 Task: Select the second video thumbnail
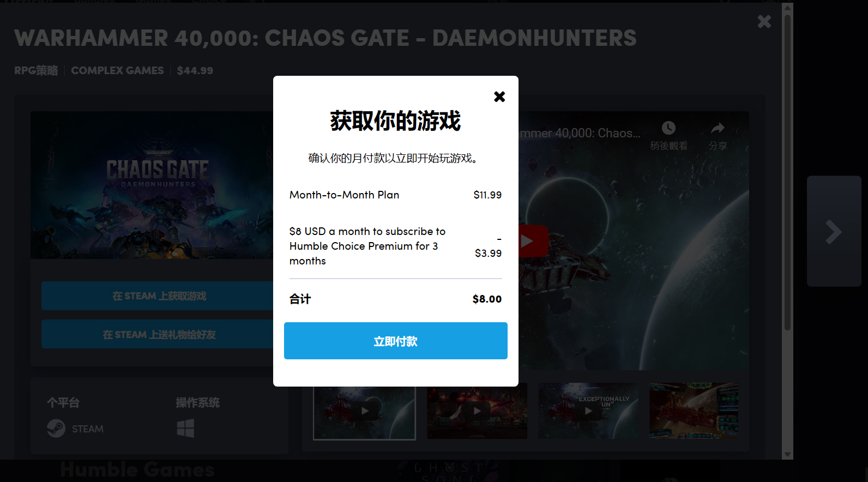point(477,412)
